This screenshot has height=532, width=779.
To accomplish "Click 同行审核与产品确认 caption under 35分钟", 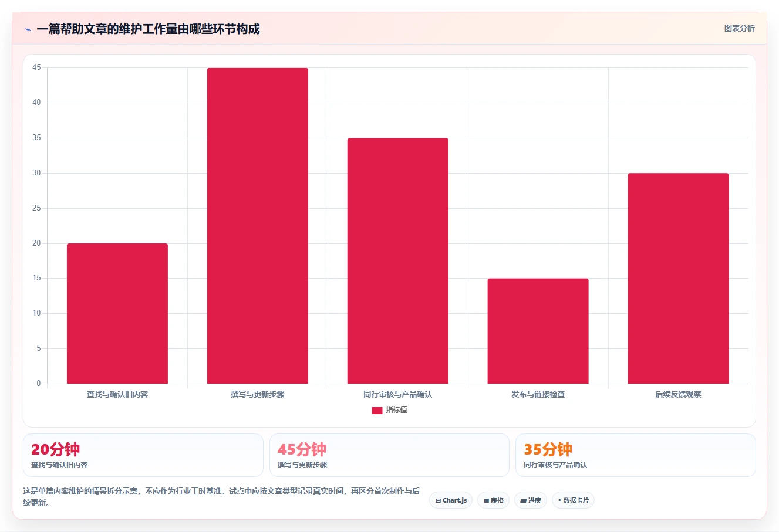I will 555,465.
